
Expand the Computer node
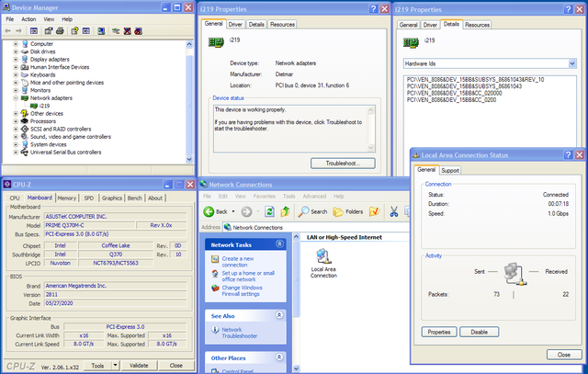point(16,44)
